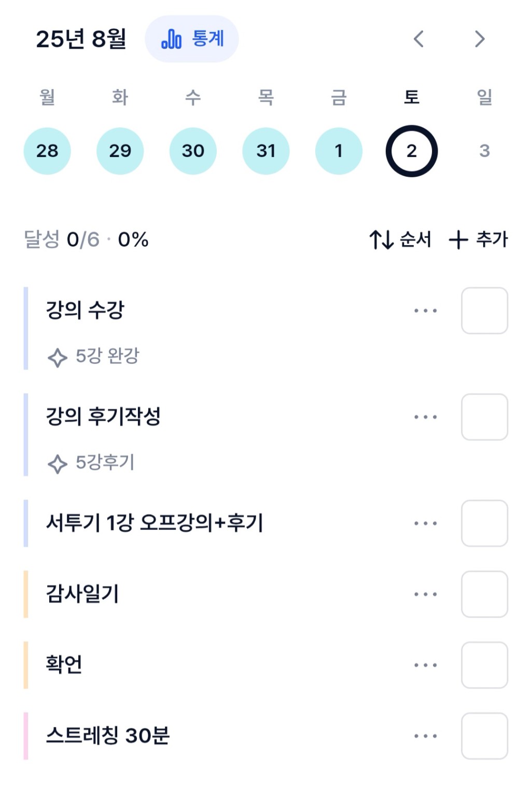Tap the 25년 8월 month title
The image size is (532, 786).
(81, 39)
